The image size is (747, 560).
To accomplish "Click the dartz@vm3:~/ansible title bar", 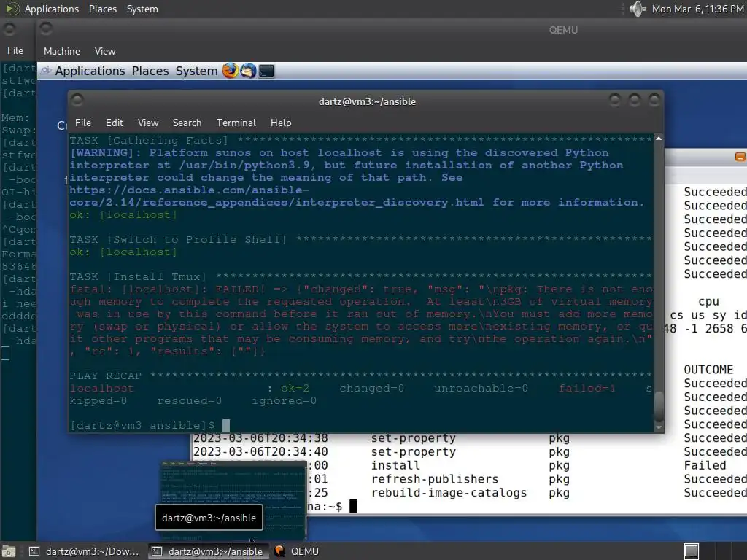I will pyautogui.click(x=367, y=101).
